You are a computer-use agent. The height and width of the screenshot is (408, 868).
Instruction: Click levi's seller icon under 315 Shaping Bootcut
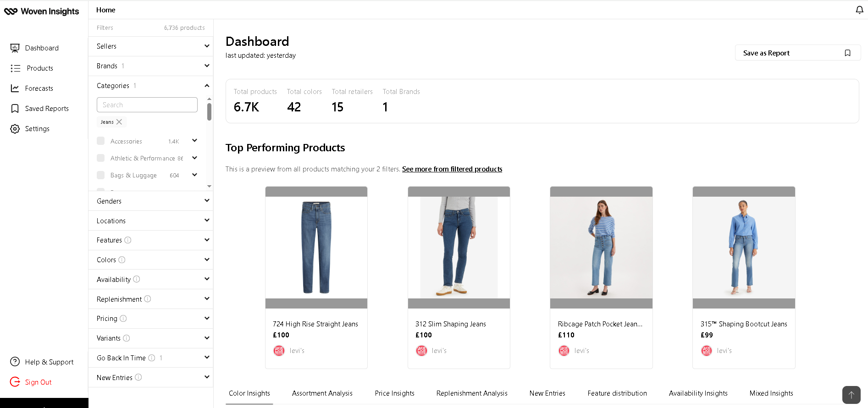pyautogui.click(x=707, y=351)
